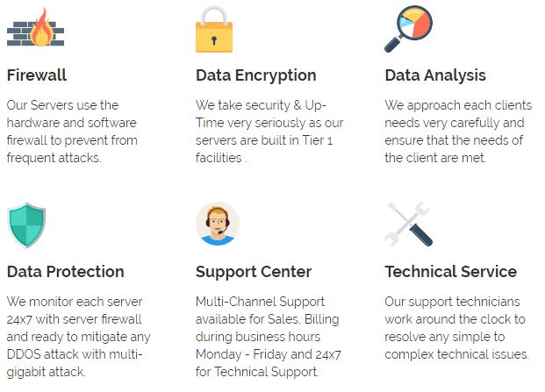Click the magnifying glass pie chart icon

point(408,29)
